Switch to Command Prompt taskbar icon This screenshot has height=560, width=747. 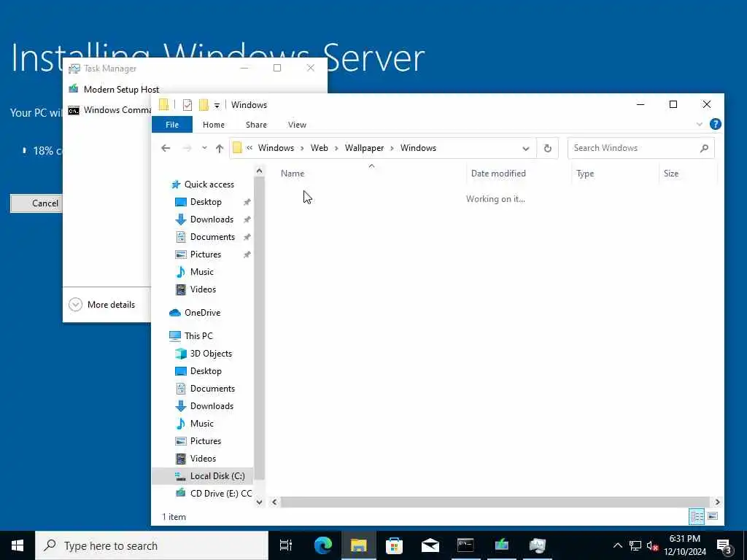[x=465, y=545]
